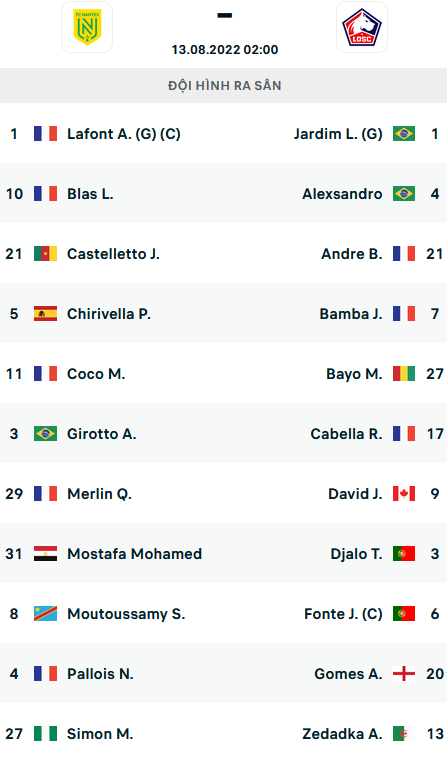The width and height of the screenshot is (447, 763).
Task: Click the match date 13.08.2022 02:00
Action: pyautogui.click(x=225, y=50)
